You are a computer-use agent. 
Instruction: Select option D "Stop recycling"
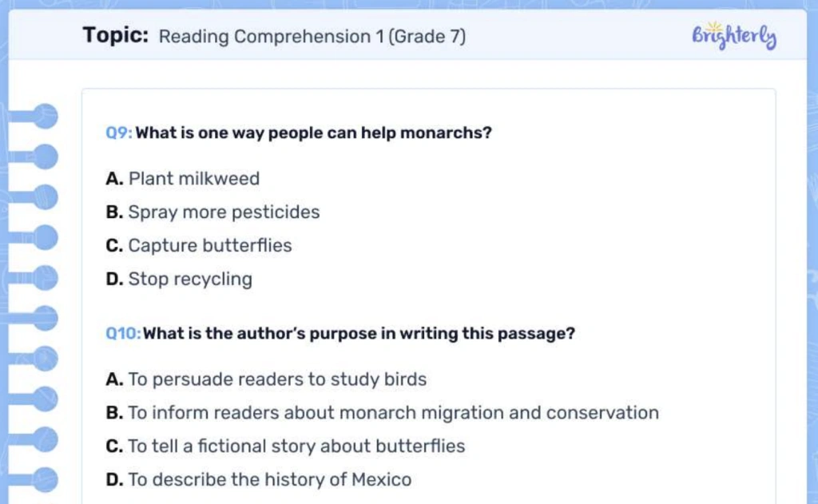pos(190,280)
